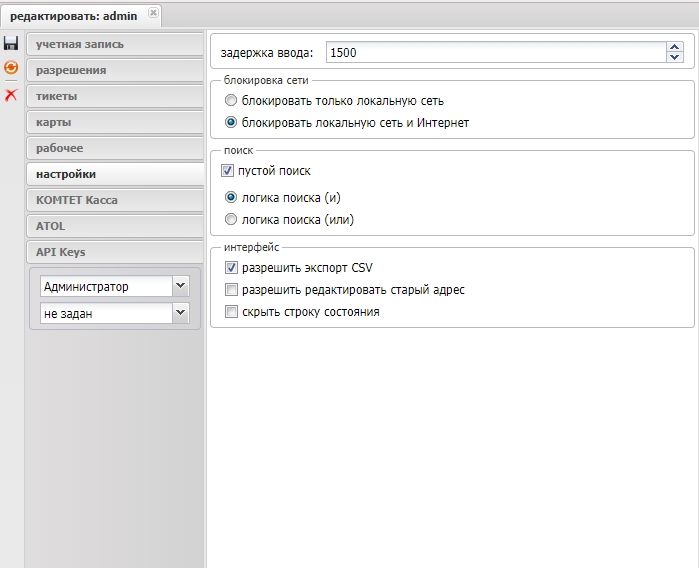Click the save floppy disk icon
The height and width of the screenshot is (568, 699).
pos(11,44)
